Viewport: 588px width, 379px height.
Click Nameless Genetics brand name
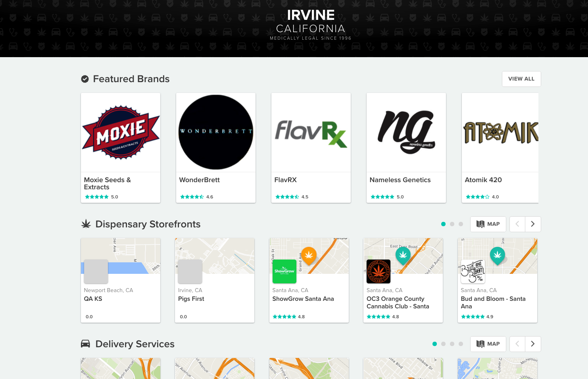tap(400, 180)
